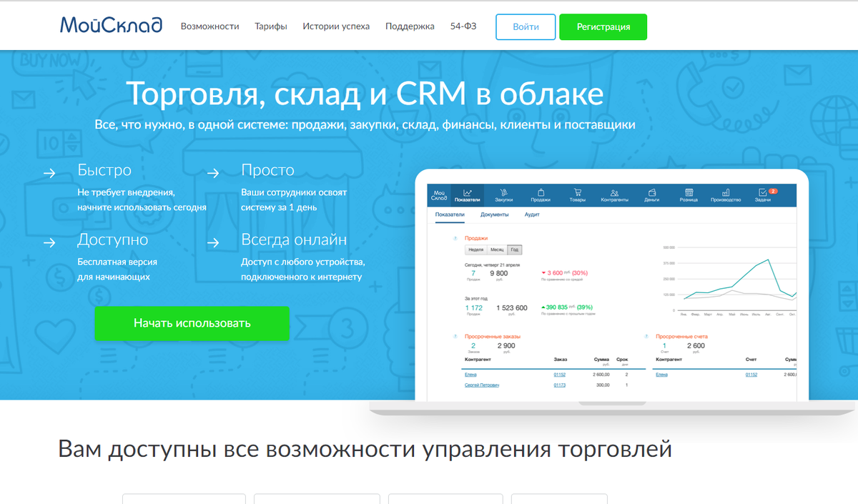Open the Розница cash register icon
Viewport: 858px width, 504px height.
pos(689,192)
